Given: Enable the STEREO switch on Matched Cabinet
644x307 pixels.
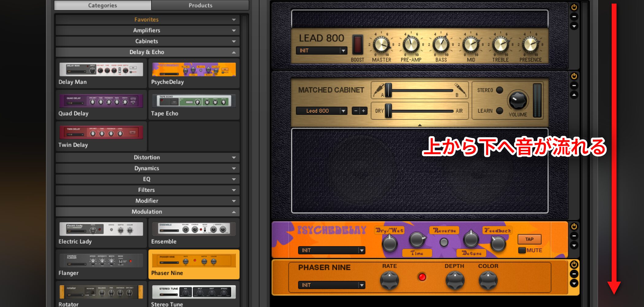Looking at the screenshot, I should click(500, 90).
